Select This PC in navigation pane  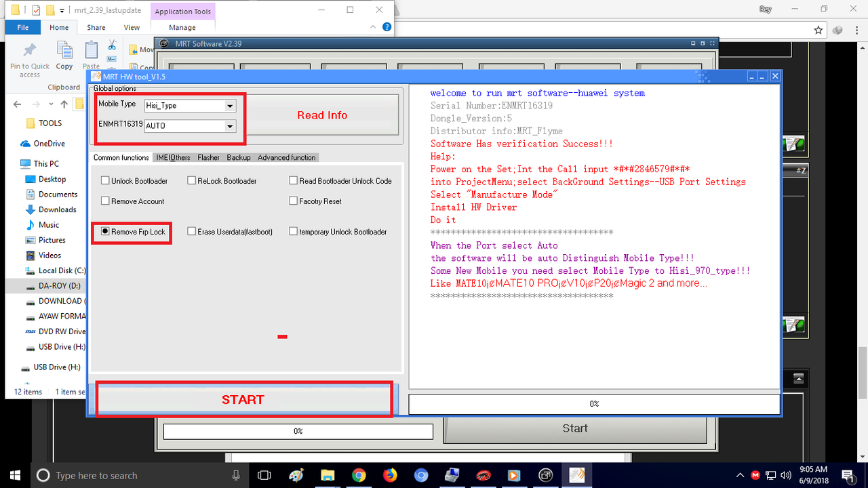coord(46,164)
